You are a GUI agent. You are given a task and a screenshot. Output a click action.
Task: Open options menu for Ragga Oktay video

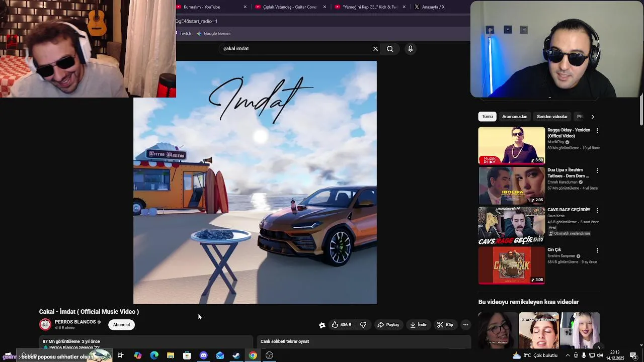click(x=597, y=131)
